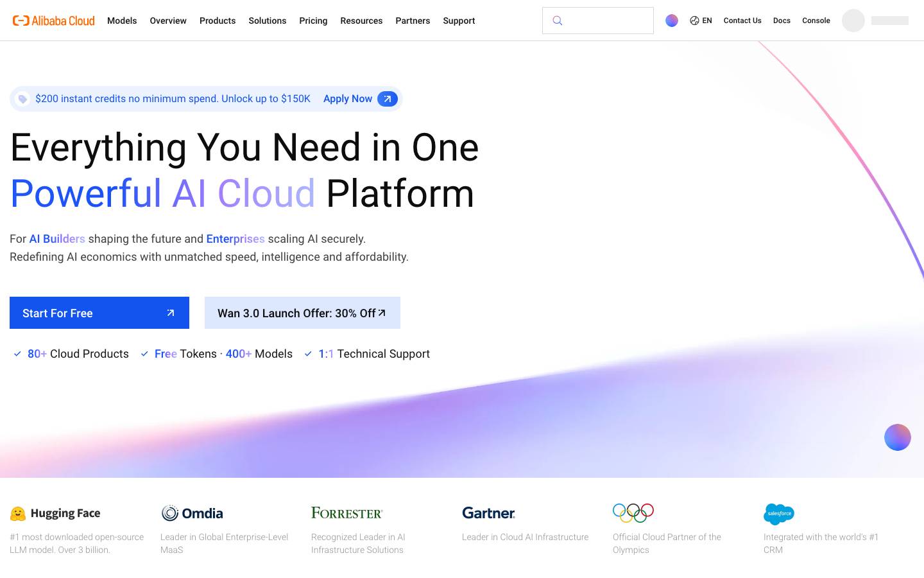Click the search magnifier icon

click(x=558, y=21)
